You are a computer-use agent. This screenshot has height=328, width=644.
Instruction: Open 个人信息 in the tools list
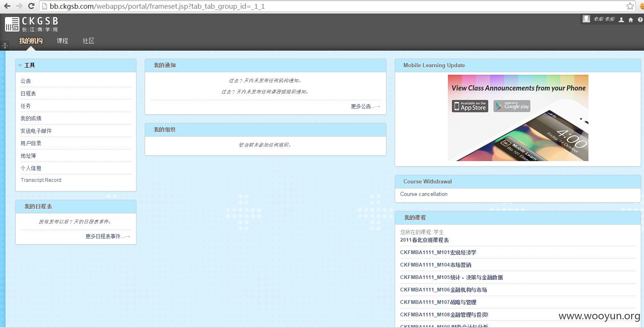point(31,168)
